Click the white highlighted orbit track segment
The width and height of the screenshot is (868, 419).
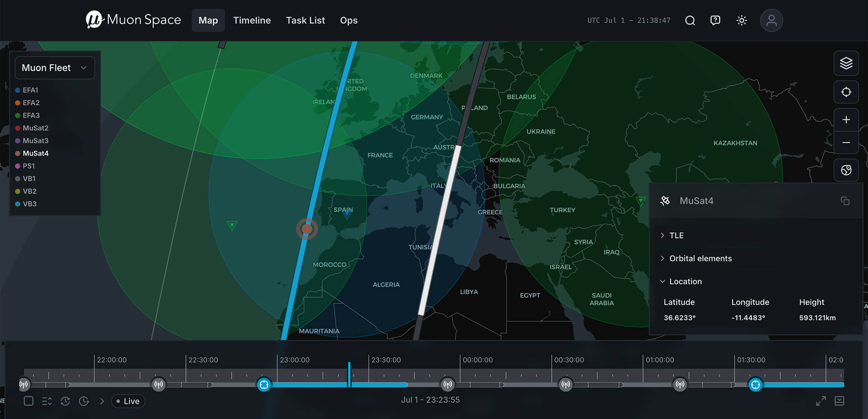440,230
